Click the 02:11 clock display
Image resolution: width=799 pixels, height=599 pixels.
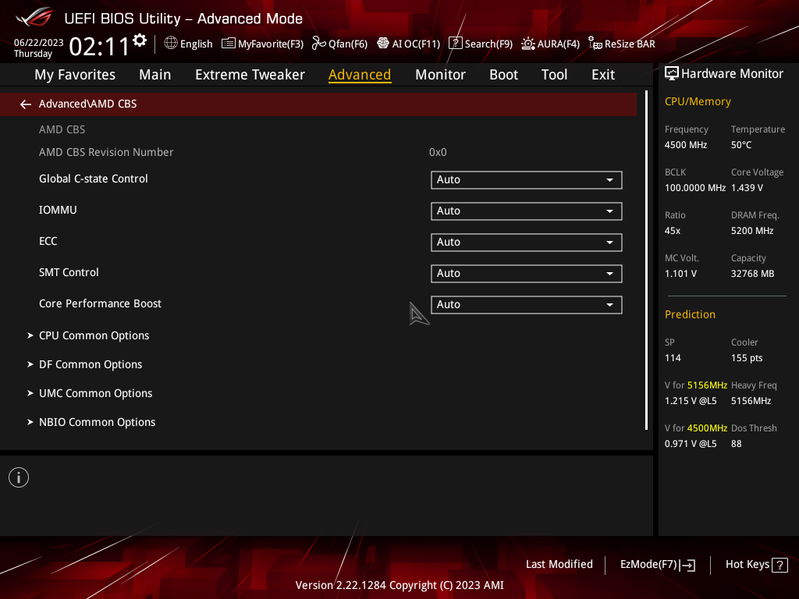pyautogui.click(x=99, y=47)
